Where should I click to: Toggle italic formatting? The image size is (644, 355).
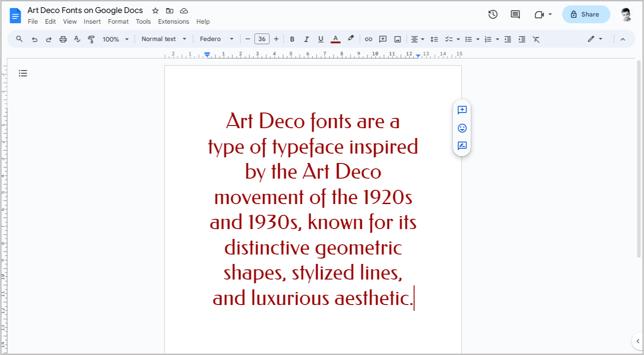(x=306, y=39)
